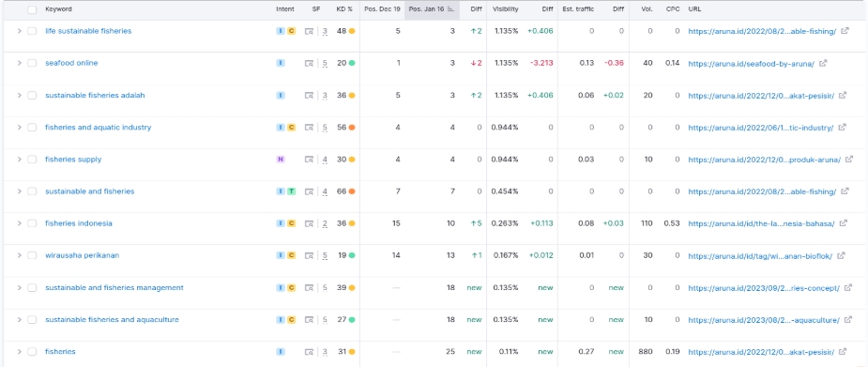
Task: View SERP features icon for sustainable and fisheries
Action: click(310, 192)
